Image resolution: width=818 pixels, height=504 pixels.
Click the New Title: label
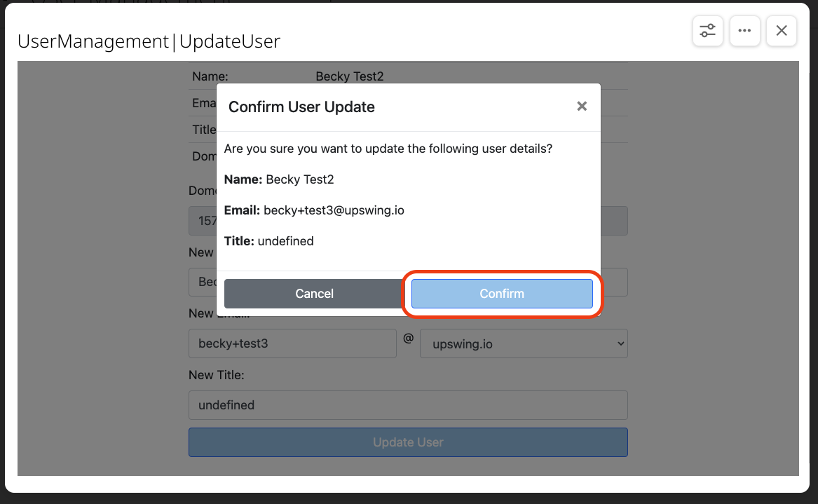coord(217,375)
